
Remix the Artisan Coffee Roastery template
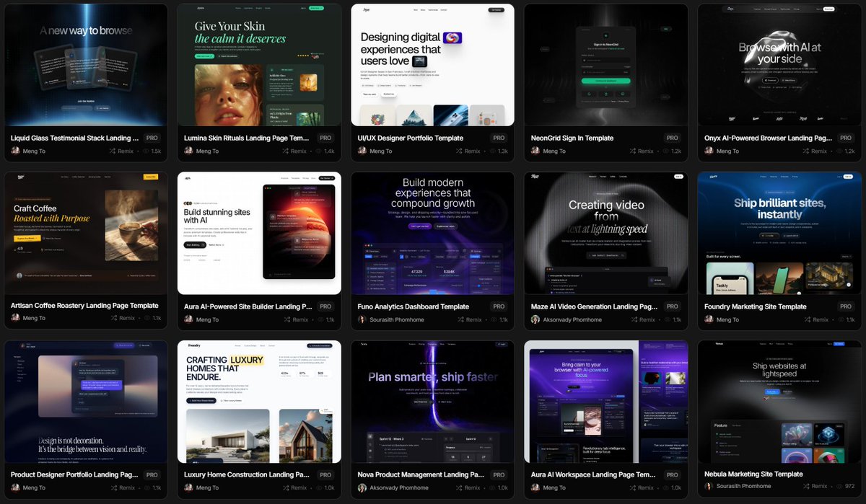(122, 318)
